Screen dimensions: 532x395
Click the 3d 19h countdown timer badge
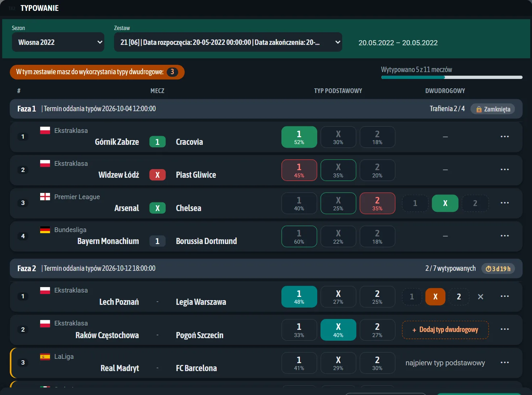click(498, 269)
